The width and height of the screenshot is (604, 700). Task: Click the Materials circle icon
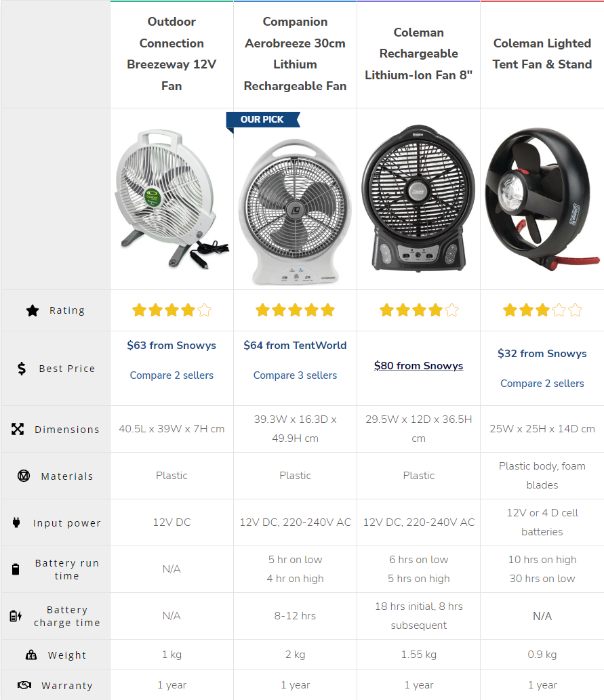24,476
